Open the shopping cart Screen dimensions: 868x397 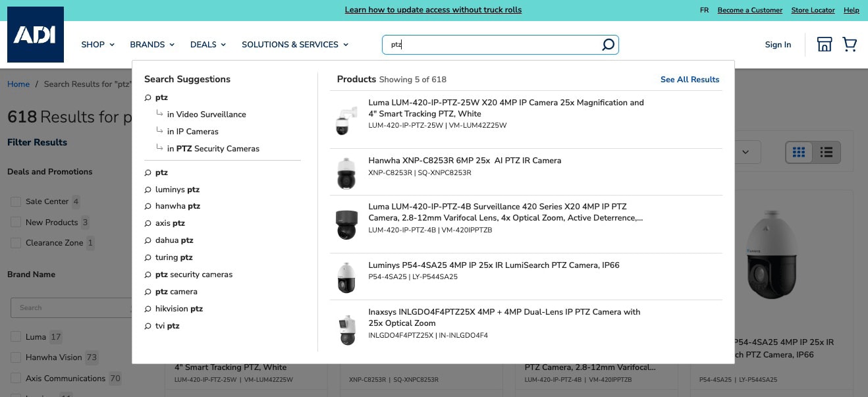tap(850, 45)
